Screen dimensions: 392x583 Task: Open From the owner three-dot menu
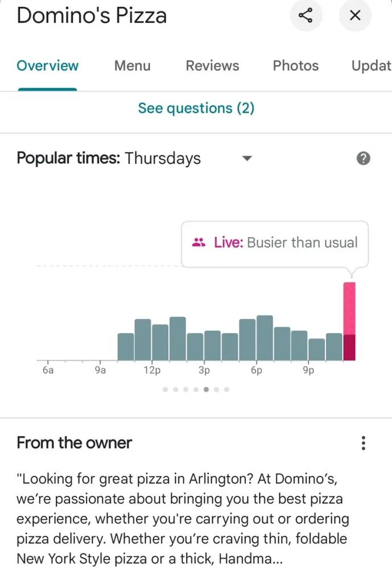tap(364, 443)
